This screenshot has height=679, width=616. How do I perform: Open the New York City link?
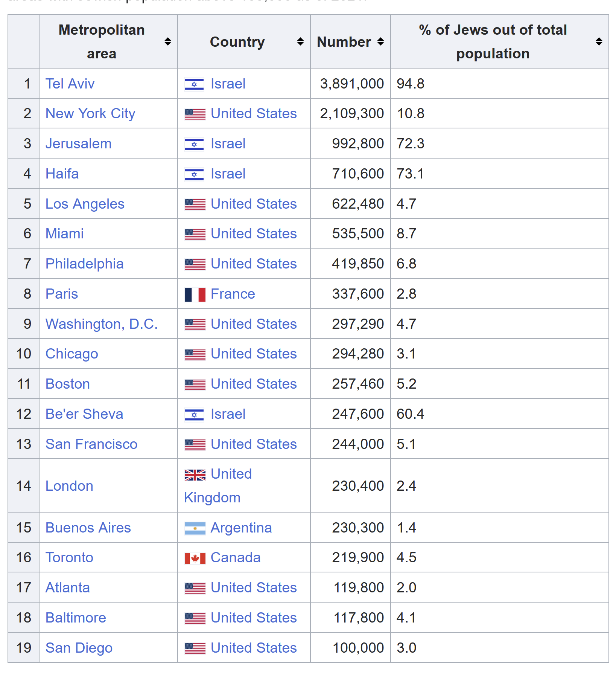90,114
